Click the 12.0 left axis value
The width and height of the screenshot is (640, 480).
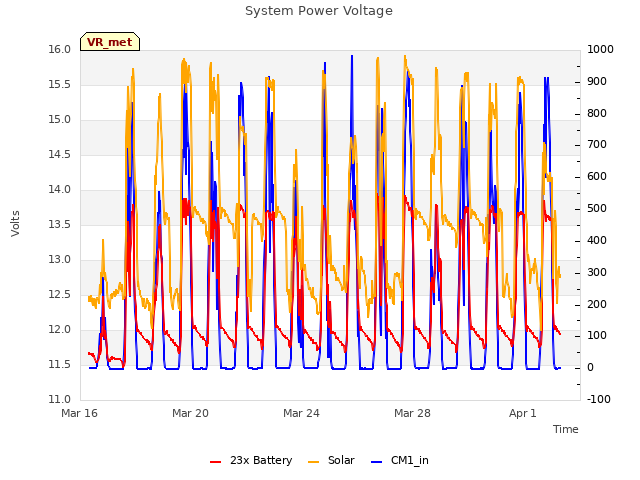[x=60, y=329]
